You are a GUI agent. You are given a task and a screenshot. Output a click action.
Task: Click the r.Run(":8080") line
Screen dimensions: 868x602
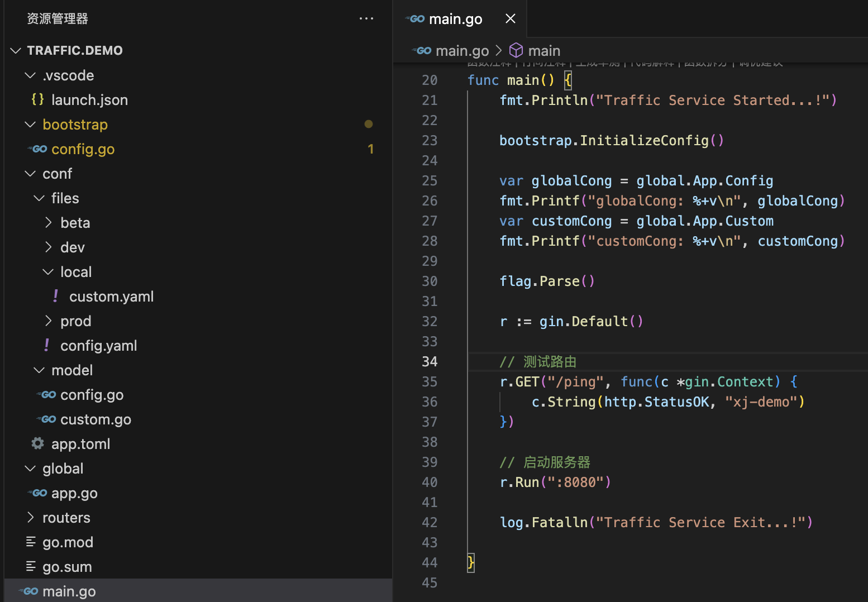click(556, 482)
